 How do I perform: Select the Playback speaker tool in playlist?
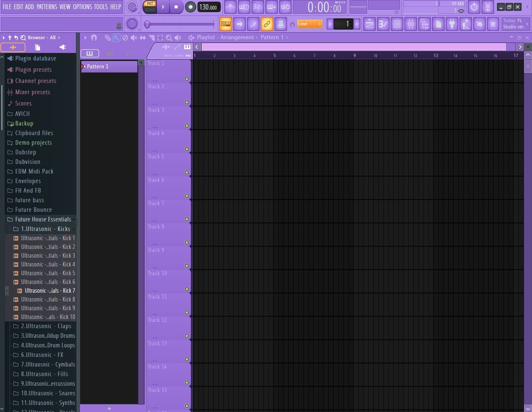[178, 38]
